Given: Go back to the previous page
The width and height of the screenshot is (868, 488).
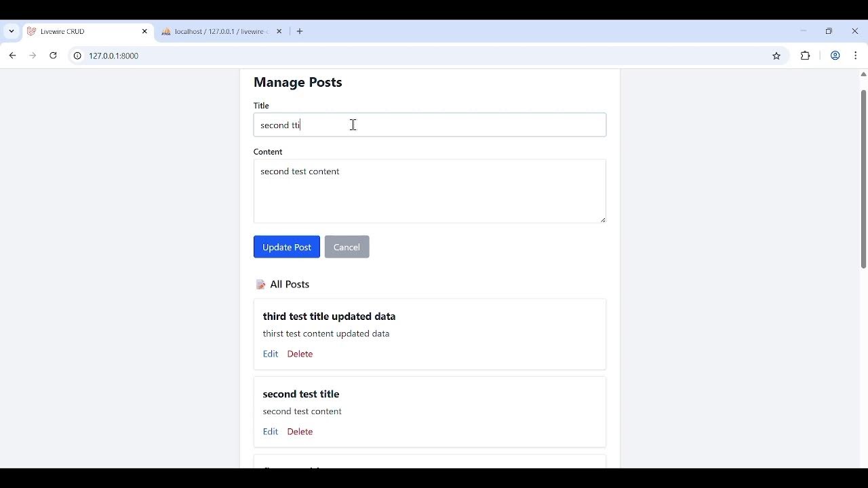Looking at the screenshot, I should click(x=13, y=56).
